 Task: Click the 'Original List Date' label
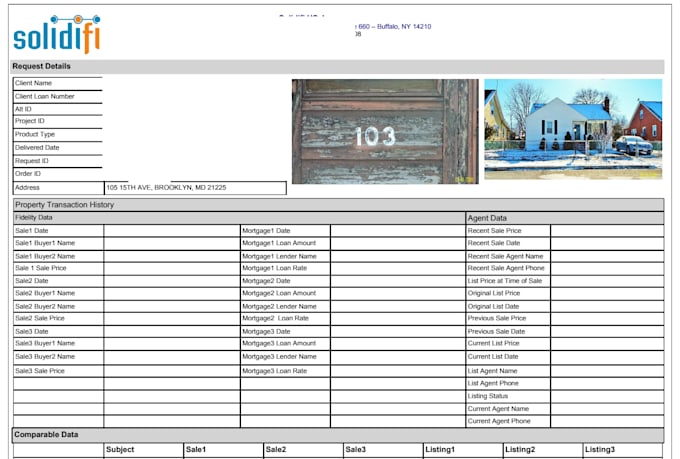tap(493, 306)
